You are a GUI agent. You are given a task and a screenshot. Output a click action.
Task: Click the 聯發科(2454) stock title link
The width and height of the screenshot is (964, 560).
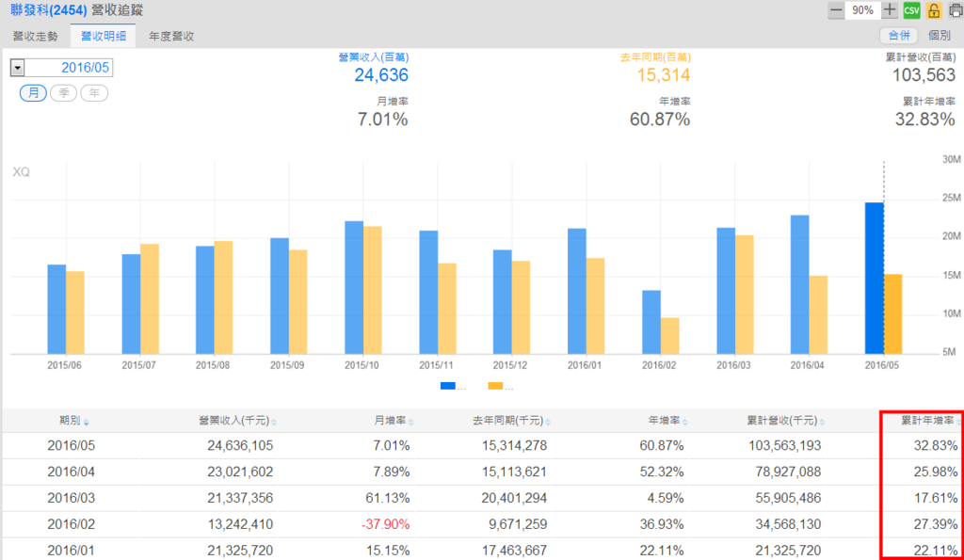(49, 10)
